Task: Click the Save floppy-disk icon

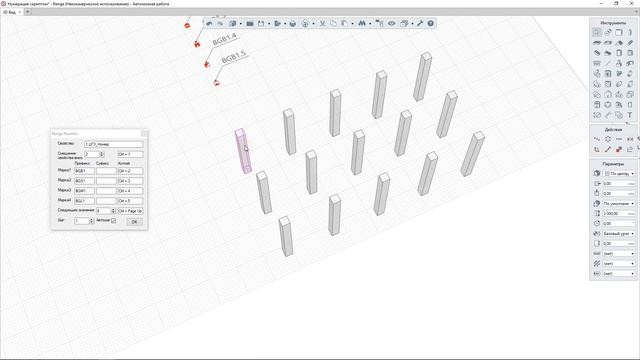Action: click(261, 24)
